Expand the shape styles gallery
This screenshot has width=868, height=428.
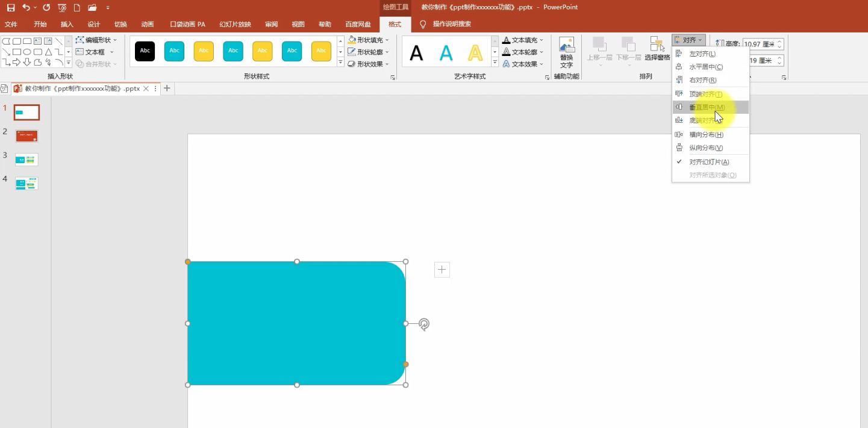(x=340, y=63)
